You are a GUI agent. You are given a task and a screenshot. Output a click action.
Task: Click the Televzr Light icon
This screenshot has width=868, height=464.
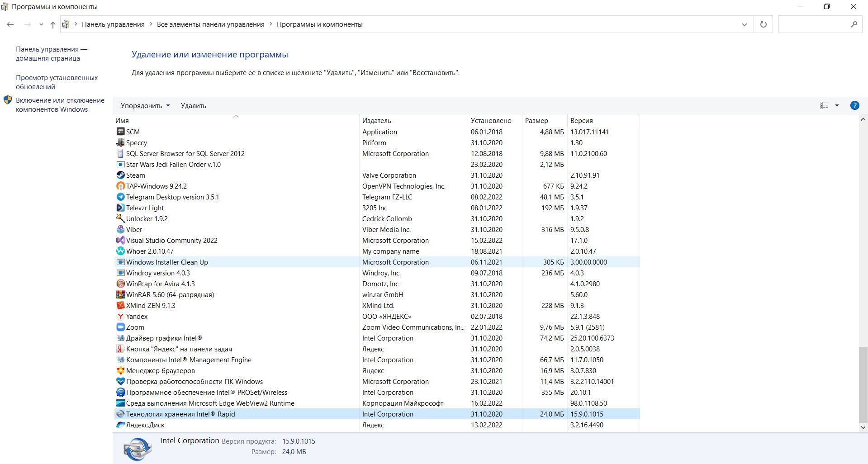click(120, 208)
